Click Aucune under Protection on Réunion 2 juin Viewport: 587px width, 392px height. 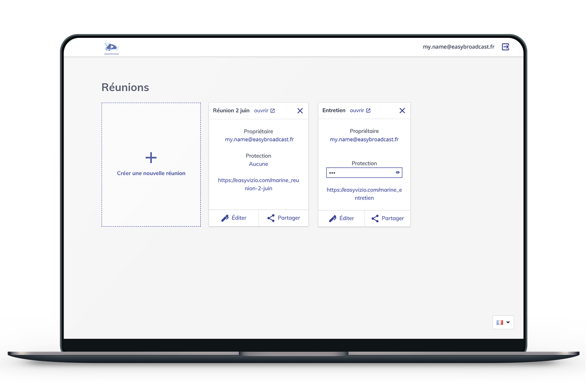[x=258, y=164]
